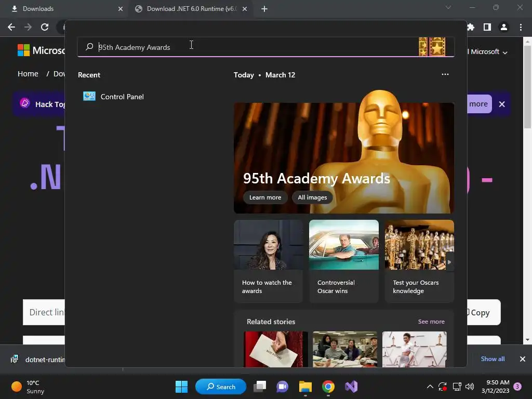Click All images button

click(312, 197)
